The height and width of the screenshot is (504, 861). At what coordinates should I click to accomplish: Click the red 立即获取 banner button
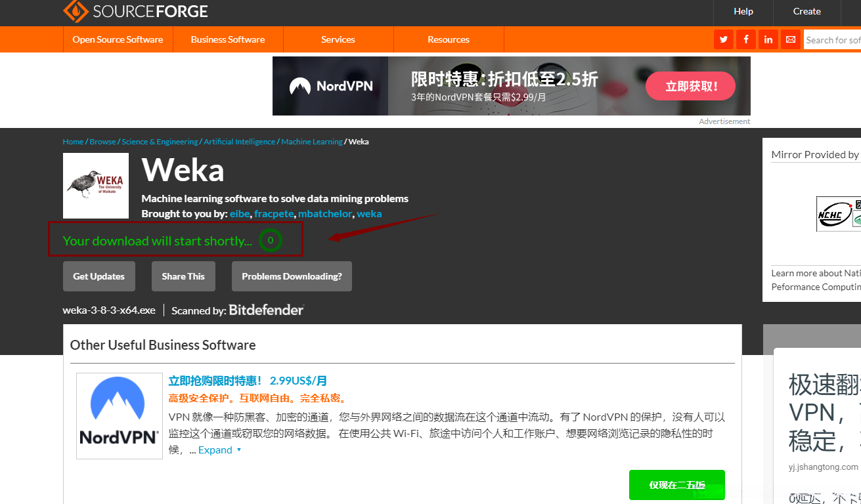(x=690, y=86)
